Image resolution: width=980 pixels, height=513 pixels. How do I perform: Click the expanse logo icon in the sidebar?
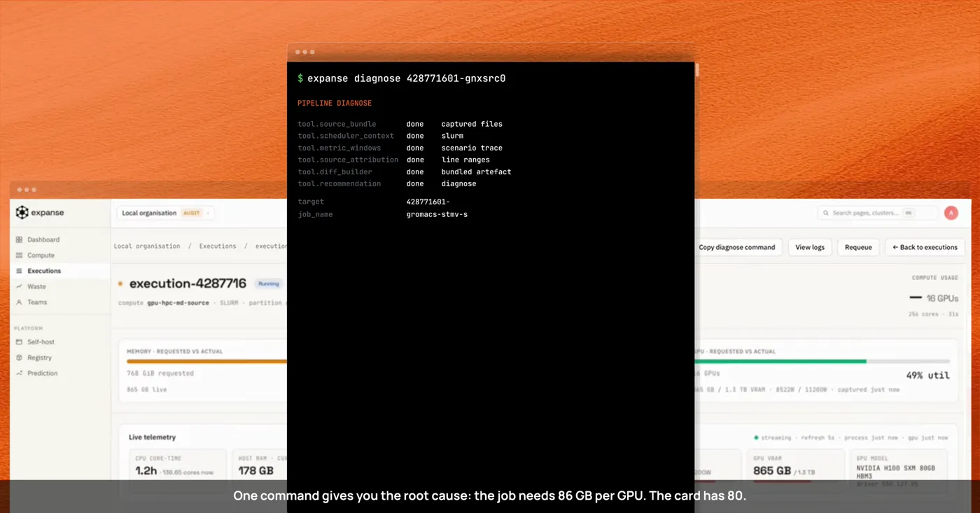tap(22, 212)
